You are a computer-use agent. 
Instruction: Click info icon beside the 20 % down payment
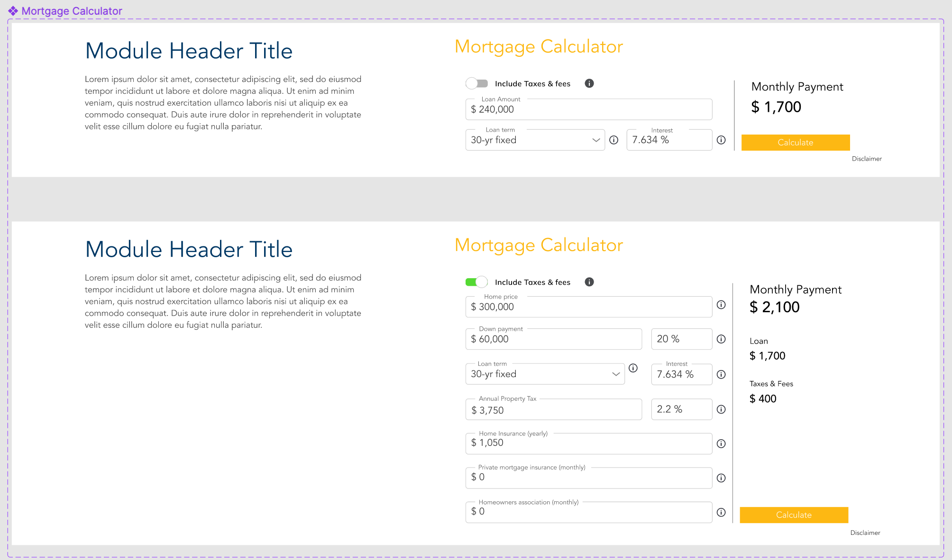721,339
